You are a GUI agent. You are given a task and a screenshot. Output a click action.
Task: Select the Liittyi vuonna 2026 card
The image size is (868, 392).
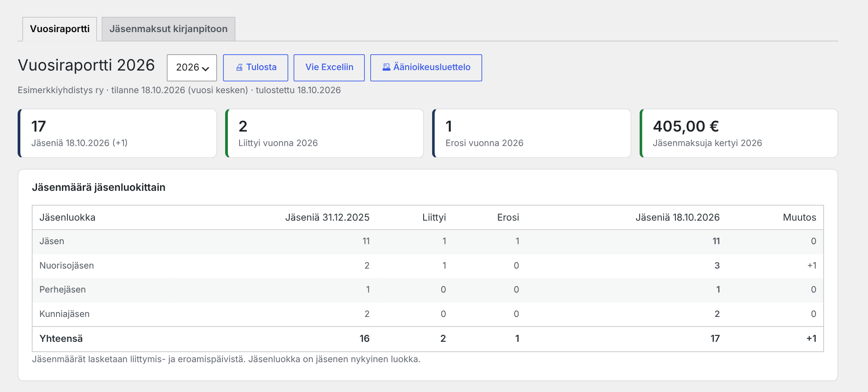(324, 133)
